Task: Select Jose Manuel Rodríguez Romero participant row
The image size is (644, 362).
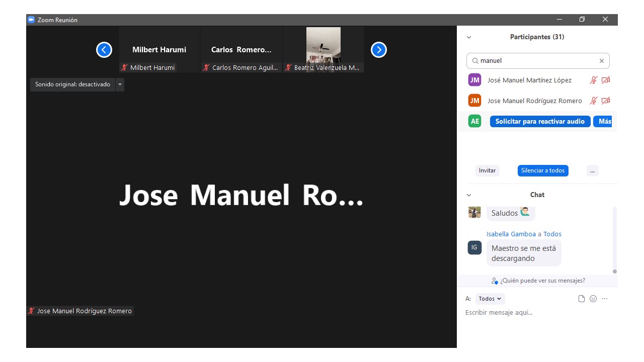Action: pyautogui.click(x=537, y=101)
